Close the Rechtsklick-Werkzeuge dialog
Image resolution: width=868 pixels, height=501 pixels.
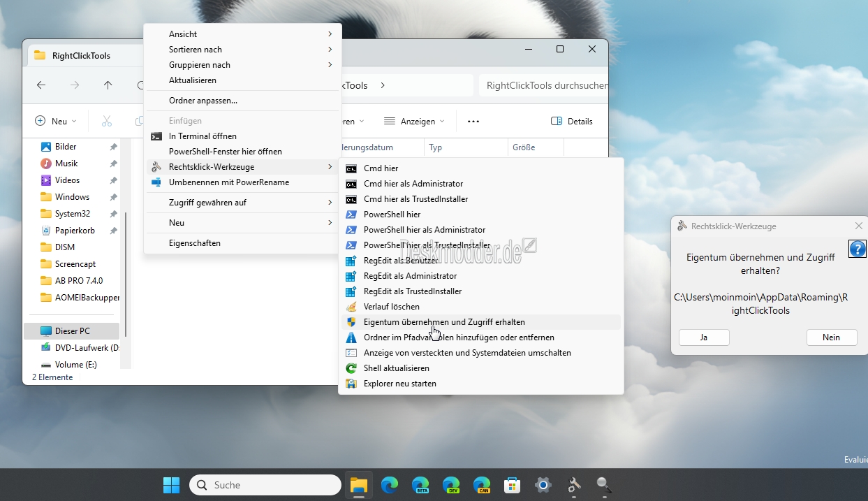coord(859,226)
